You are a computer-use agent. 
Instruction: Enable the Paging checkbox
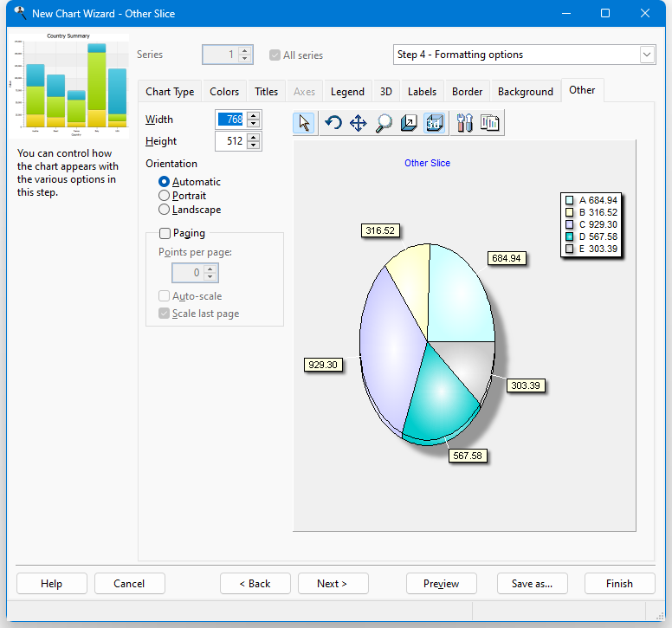[x=165, y=233]
